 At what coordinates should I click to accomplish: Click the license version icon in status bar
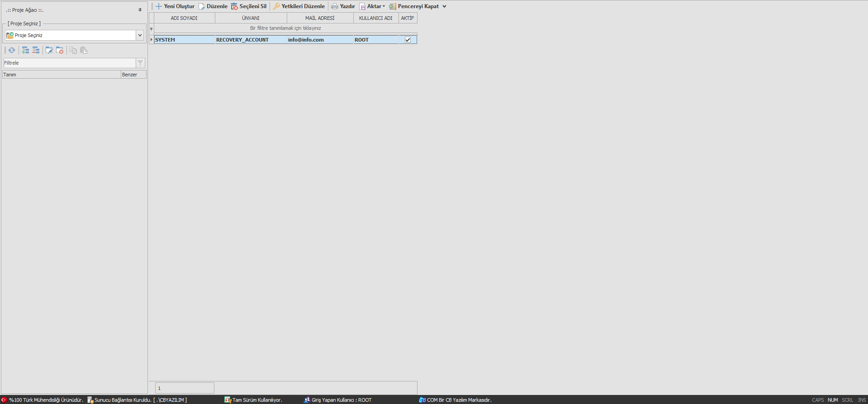228,400
